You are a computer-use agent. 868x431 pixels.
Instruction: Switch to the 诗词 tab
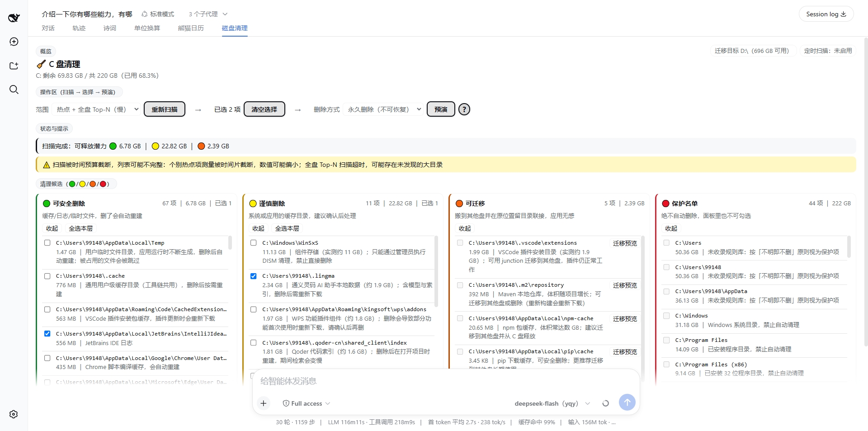(109, 28)
